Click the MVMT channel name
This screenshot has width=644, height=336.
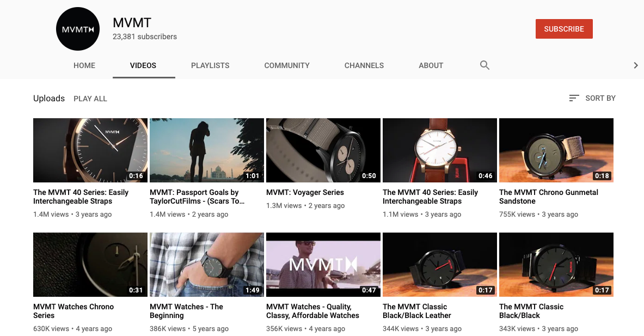click(132, 22)
